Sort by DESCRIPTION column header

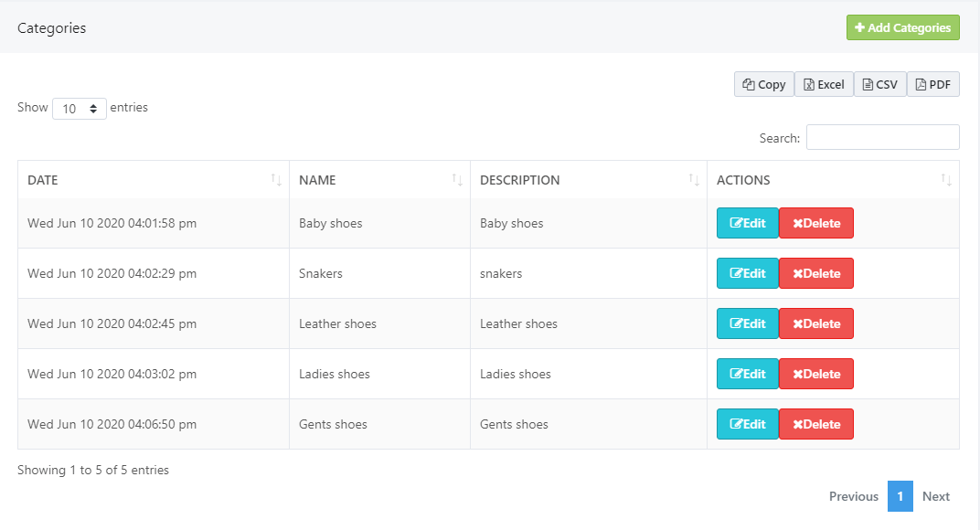(588, 180)
